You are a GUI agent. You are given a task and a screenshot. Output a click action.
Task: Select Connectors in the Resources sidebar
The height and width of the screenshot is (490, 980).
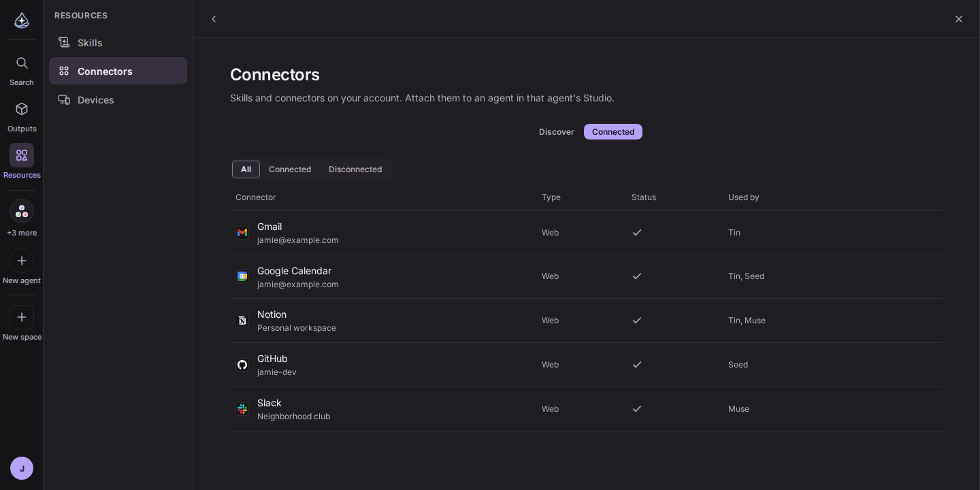point(118,71)
